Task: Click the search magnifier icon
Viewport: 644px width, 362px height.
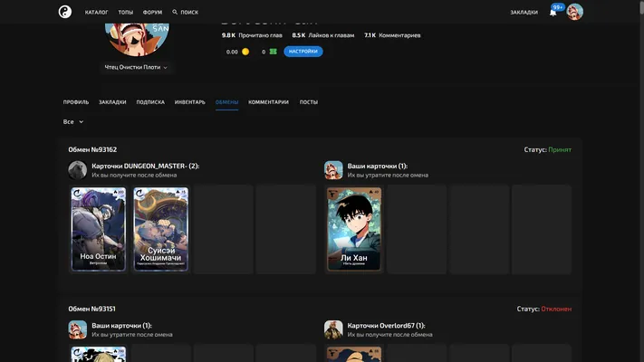Action: point(175,12)
